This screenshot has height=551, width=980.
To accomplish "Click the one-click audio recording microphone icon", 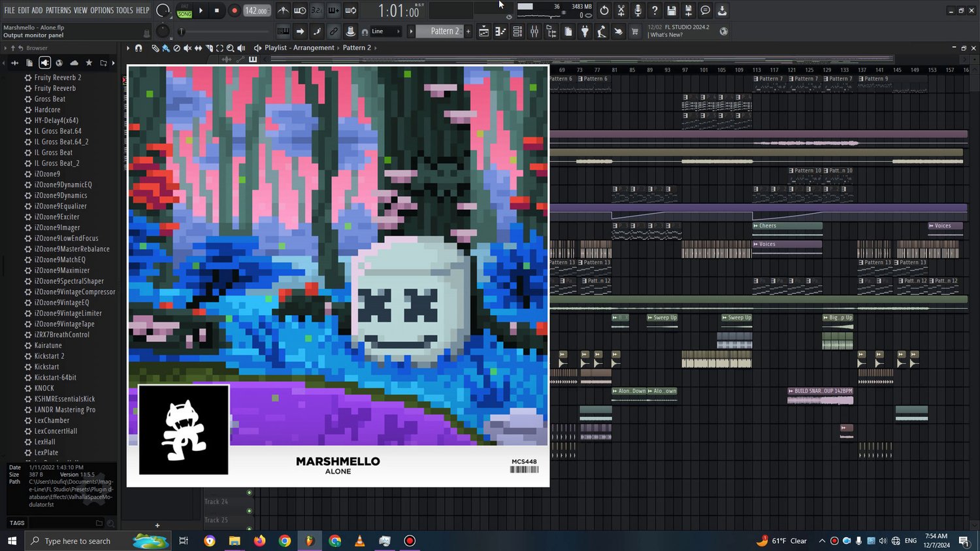I will [638, 10].
